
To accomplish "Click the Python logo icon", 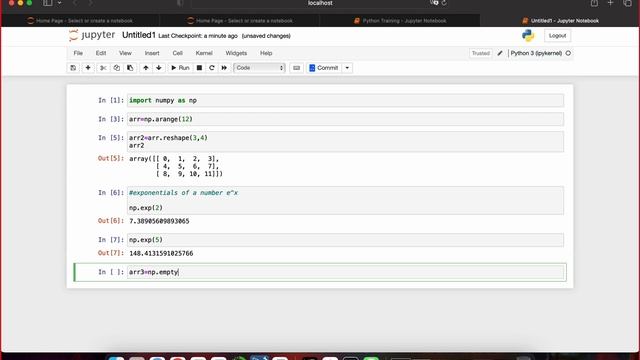I will click(528, 36).
